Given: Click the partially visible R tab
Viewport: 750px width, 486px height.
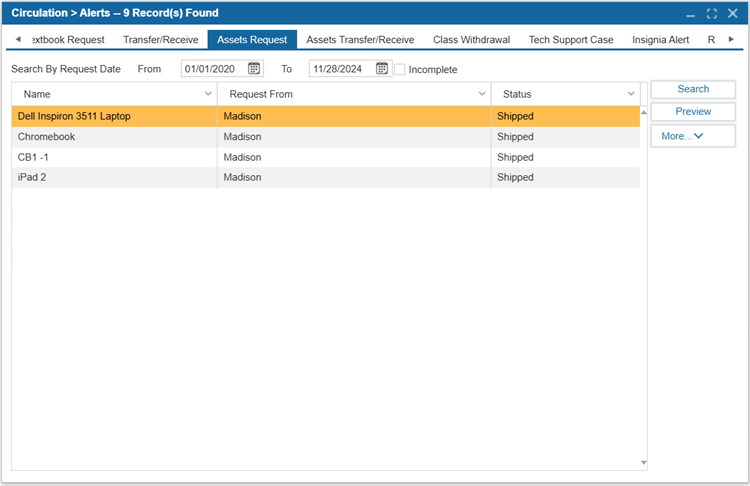Looking at the screenshot, I should (711, 40).
